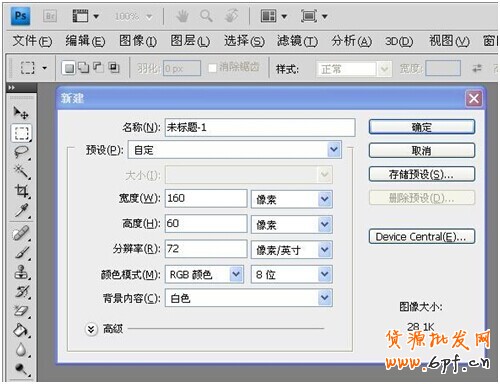Launch Bridge with the Br icon

(50, 16)
